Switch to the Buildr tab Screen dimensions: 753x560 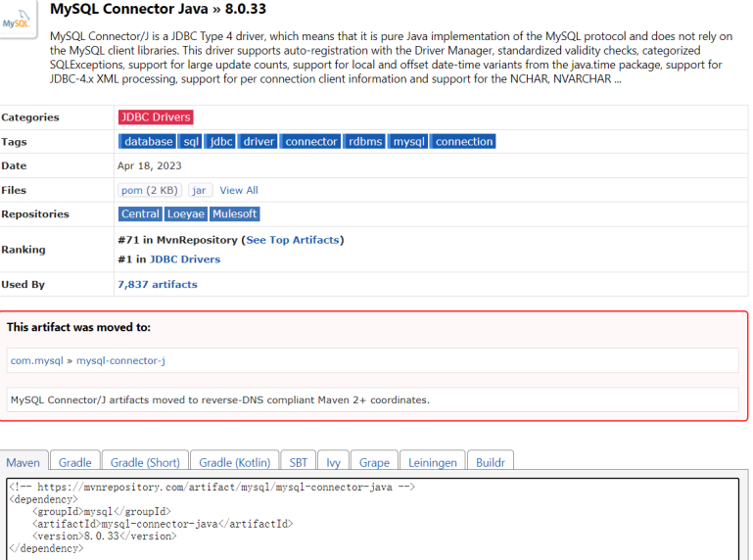pyautogui.click(x=491, y=462)
